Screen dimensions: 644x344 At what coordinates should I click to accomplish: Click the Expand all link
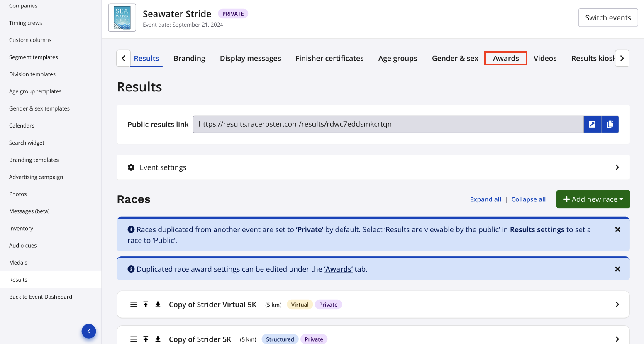(485, 199)
